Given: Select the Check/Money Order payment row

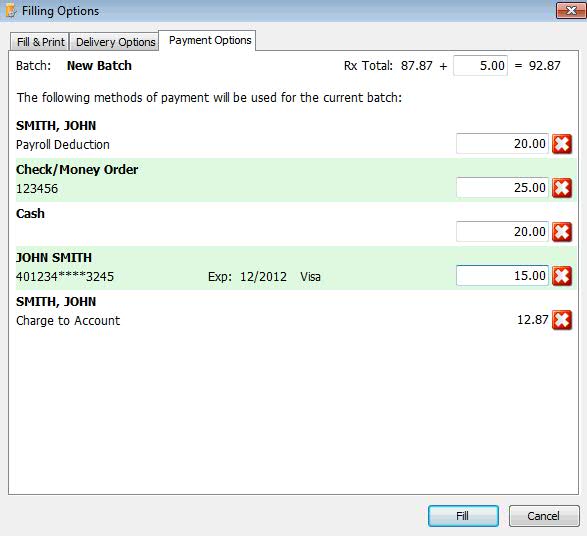Looking at the screenshot, I should [296, 180].
